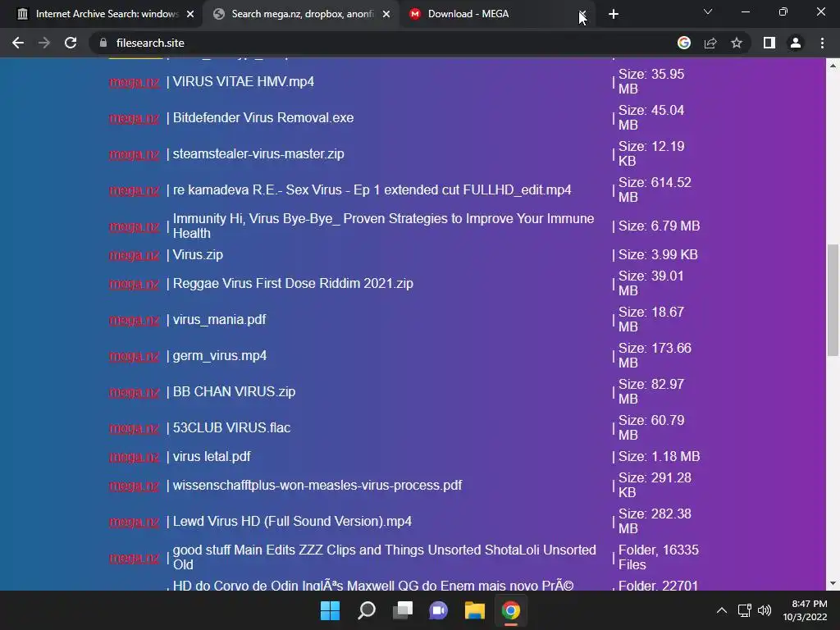Show hidden system tray icons
Viewport: 840px width, 630px height.
[722, 610]
